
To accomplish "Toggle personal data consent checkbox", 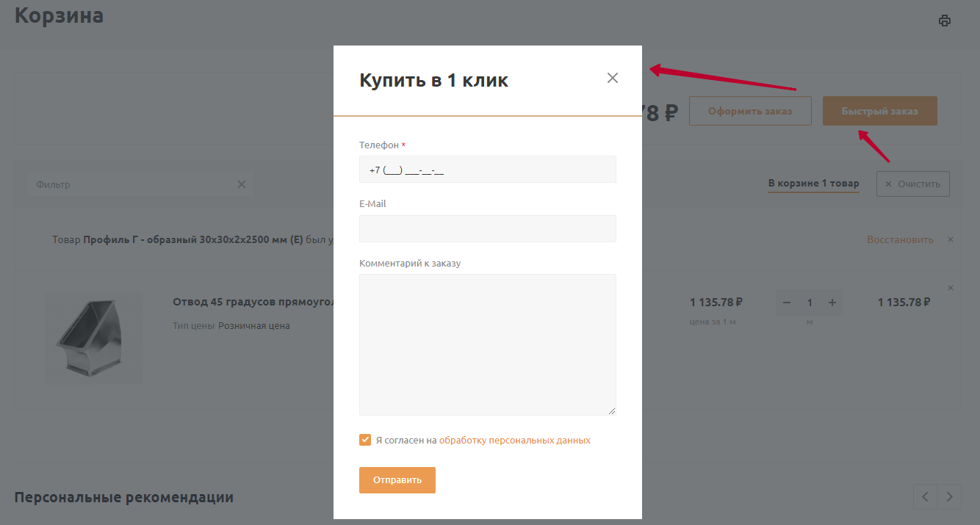I will coord(365,440).
